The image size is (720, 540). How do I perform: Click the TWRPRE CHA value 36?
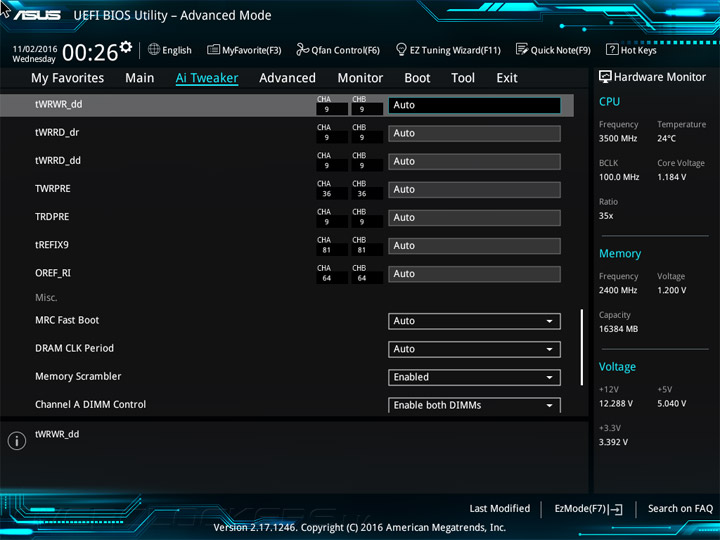pos(326,194)
